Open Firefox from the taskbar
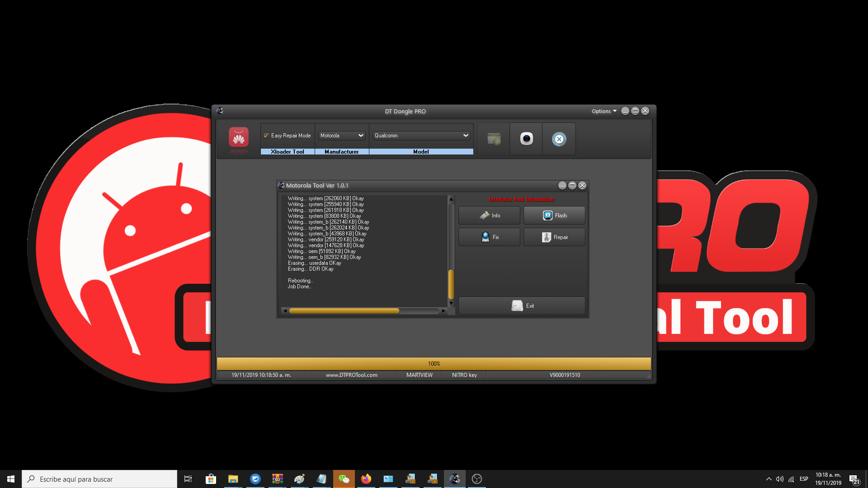Viewport: 868px width, 488px height. [x=366, y=479]
